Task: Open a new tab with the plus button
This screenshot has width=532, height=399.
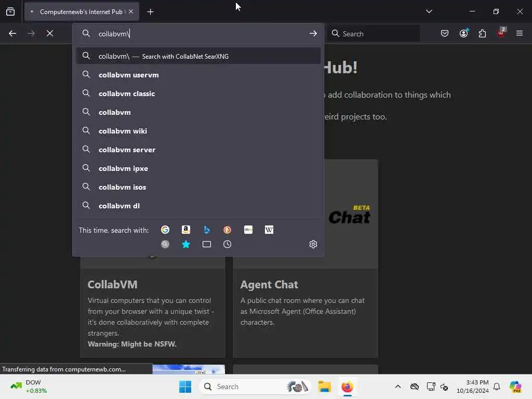Action: (150, 12)
